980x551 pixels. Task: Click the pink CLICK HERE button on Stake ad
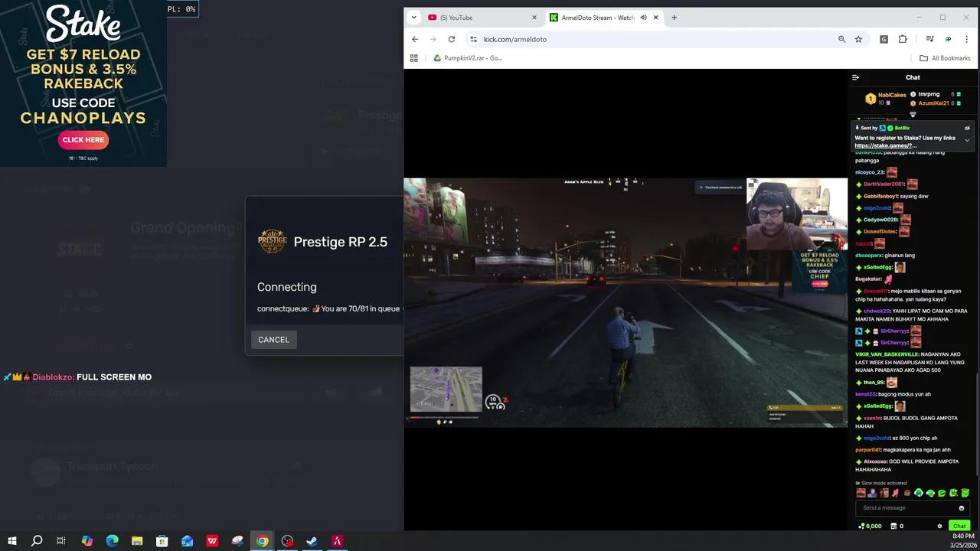tap(83, 140)
